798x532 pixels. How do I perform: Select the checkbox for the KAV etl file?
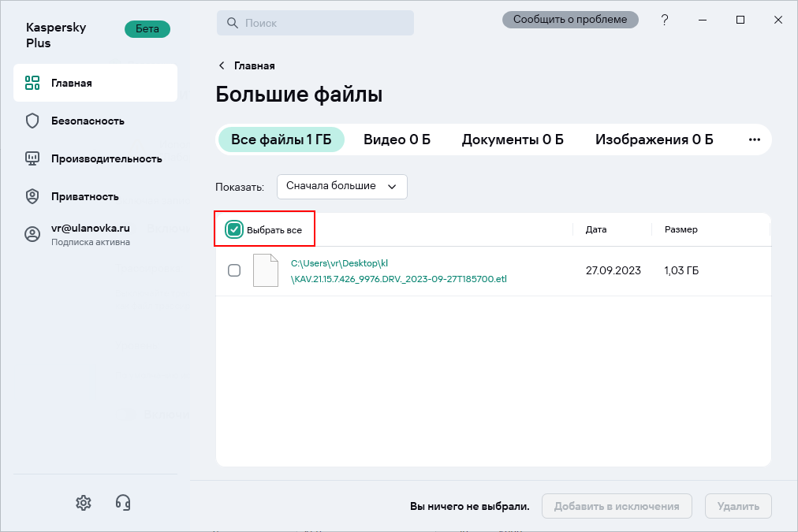(234, 270)
